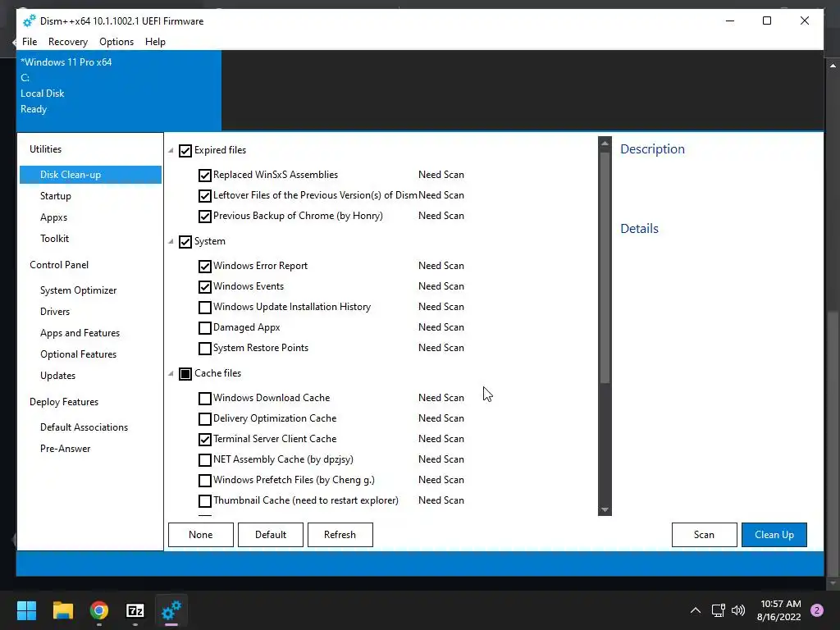Check Windows Update Installation History
The image size is (840, 630).
(x=204, y=307)
